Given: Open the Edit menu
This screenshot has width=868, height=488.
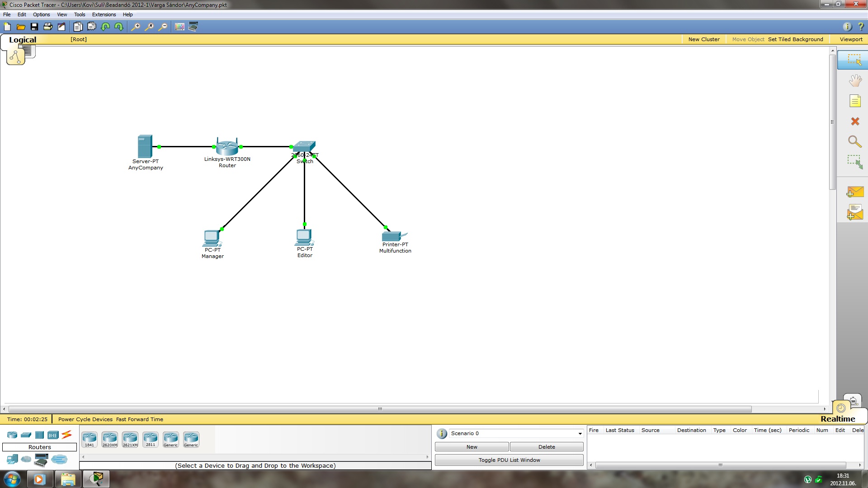Looking at the screenshot, I should [x=22, y=14].
